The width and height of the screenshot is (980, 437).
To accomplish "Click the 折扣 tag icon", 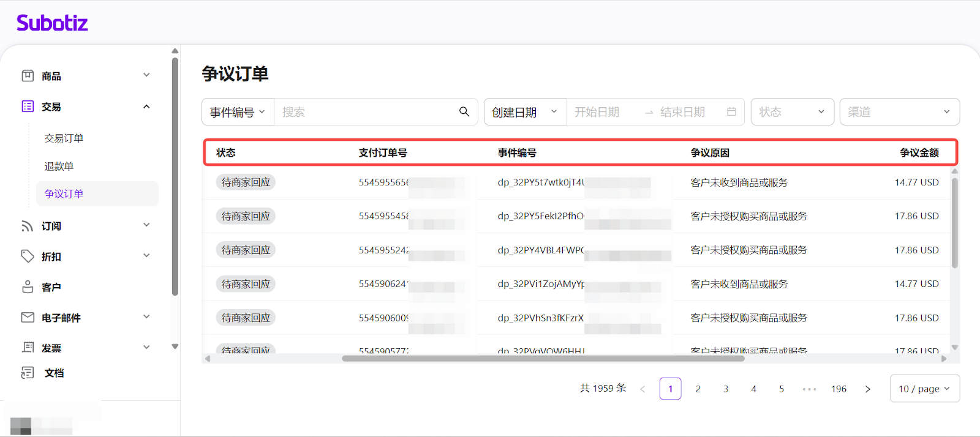I will 28,256.
